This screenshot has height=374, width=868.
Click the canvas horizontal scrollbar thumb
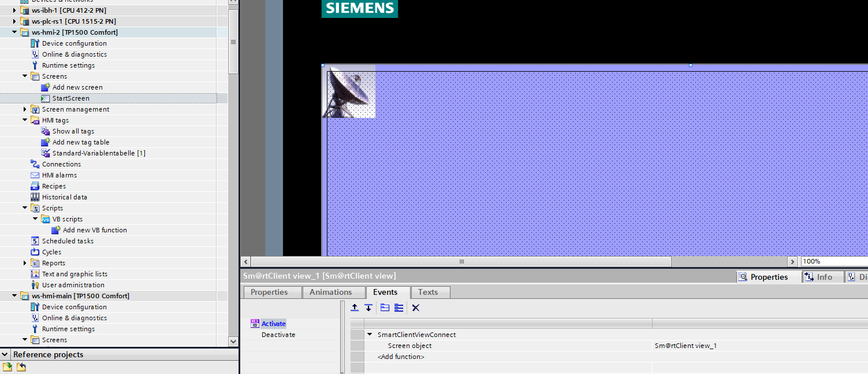click(461, 262)
